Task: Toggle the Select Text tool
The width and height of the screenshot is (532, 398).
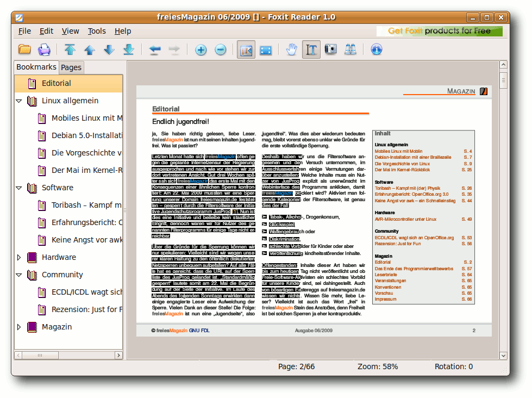Action: [x=311, y=49]
